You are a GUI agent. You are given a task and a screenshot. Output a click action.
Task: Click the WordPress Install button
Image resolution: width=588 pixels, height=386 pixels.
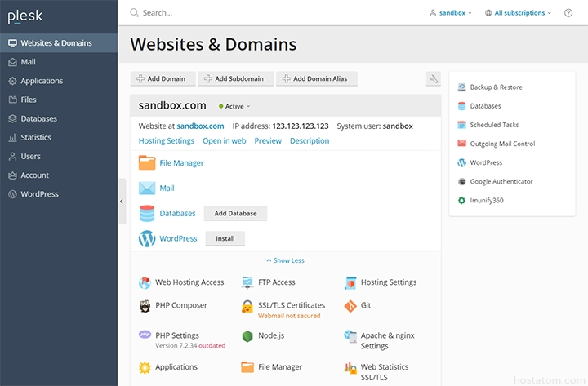tap(225, 238)
